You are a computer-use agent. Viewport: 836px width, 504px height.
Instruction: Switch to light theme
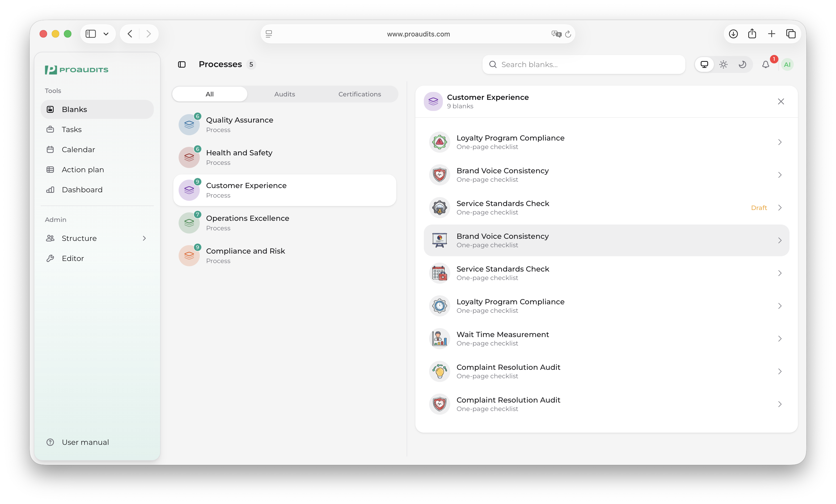tap(723, 64)
